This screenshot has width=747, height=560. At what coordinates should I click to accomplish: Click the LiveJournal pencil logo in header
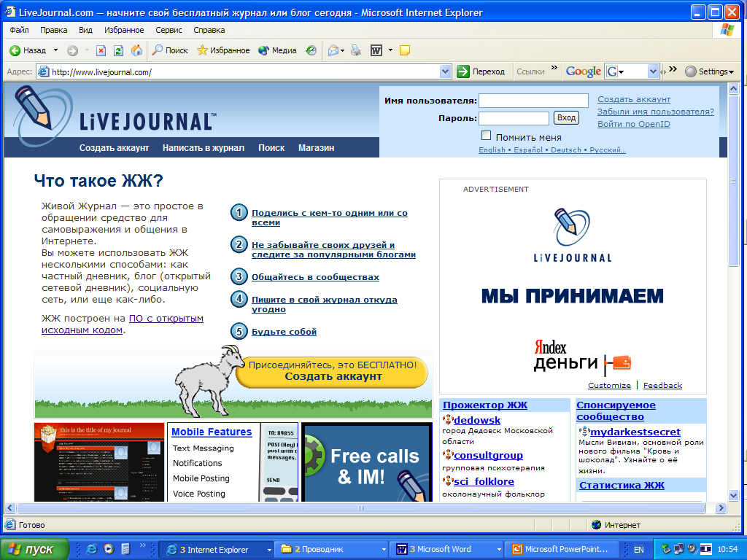tap(43, 114)
